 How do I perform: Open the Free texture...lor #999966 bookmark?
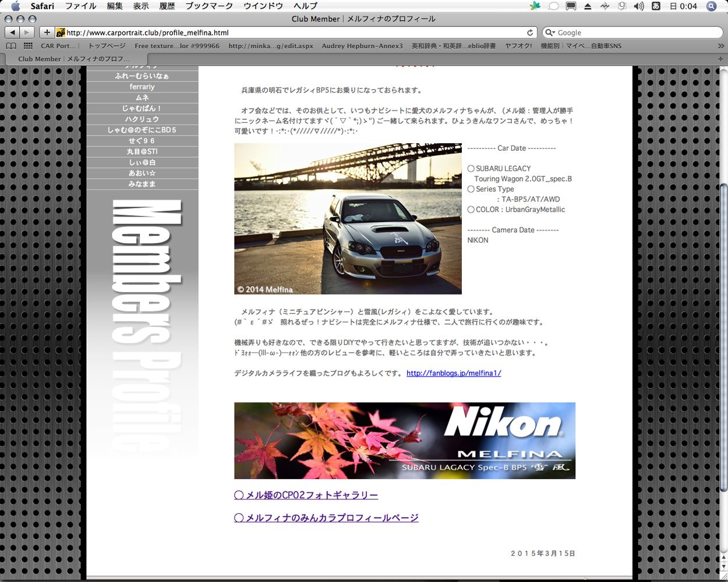tap(177, 46)
